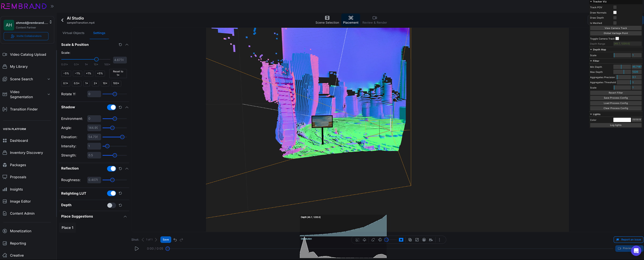
Task: Disable the Shadow toggle
Action: point(111,107)
